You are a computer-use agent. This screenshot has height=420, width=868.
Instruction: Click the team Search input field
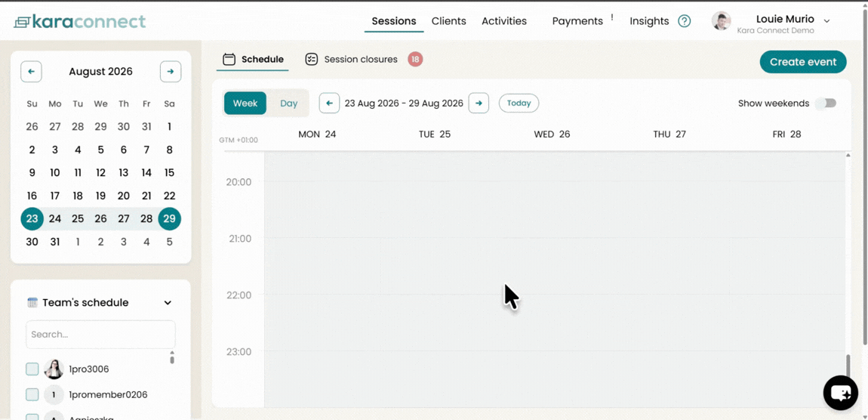coord(100,334)
